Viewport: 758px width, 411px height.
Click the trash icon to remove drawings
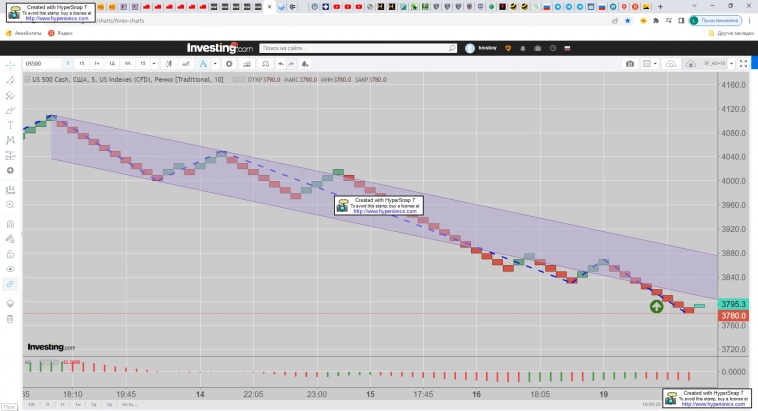[x=10, y=318]
